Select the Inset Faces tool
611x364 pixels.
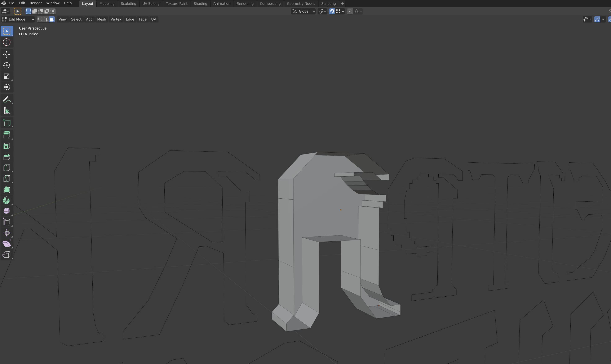[7, 146]
